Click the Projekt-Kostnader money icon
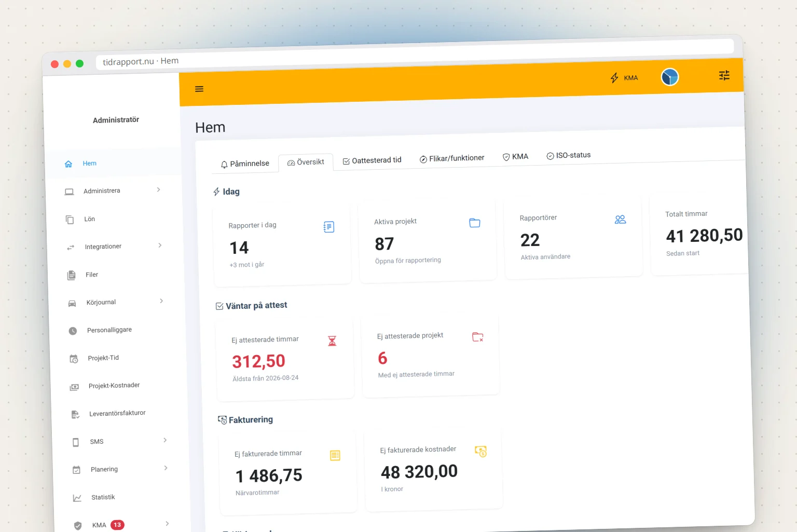Screen dimensions: 797x532 tap(74, 387)
